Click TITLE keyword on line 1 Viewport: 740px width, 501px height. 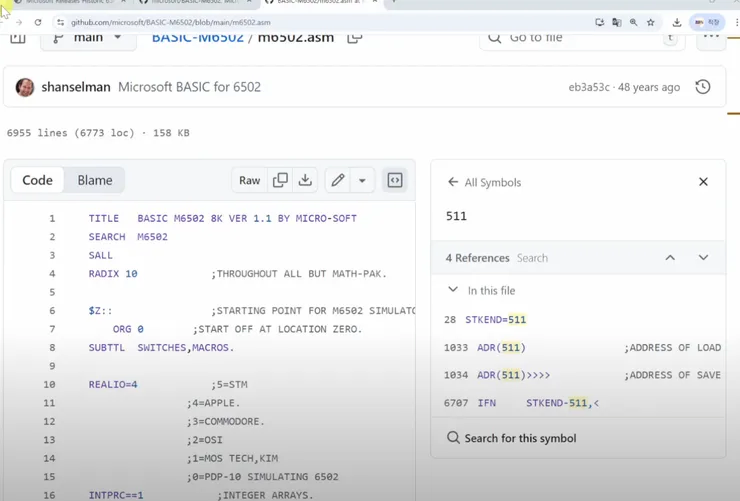tap(104, 218)
